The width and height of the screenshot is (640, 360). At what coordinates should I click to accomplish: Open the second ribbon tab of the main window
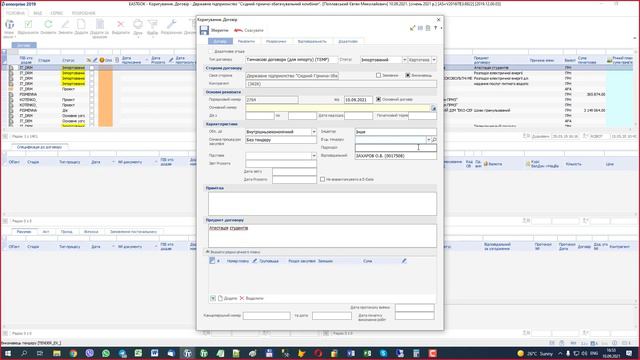coord(38,13)
